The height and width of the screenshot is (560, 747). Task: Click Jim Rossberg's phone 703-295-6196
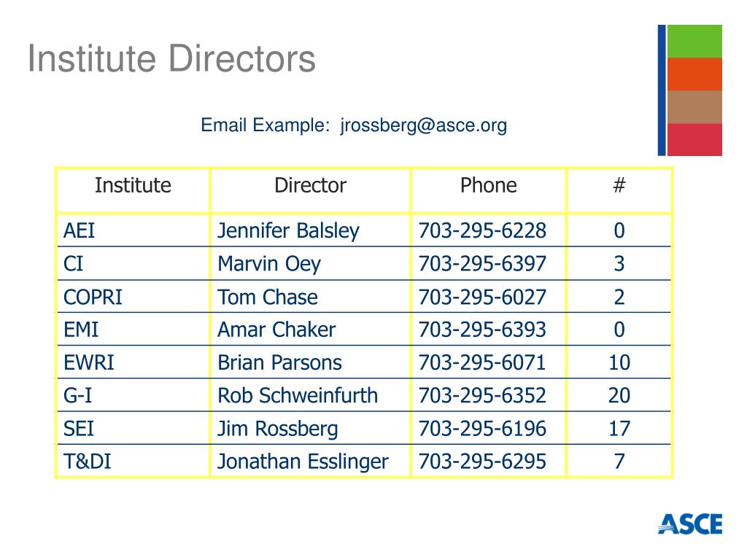482,429
